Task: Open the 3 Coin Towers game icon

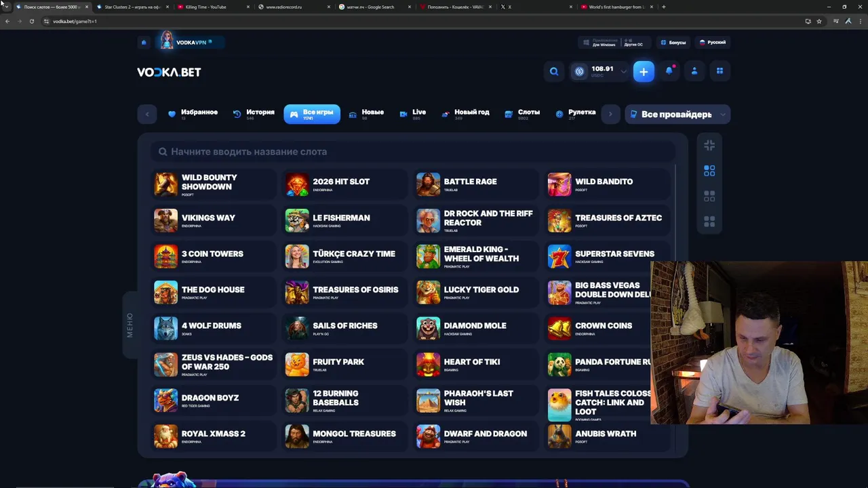Action: [165, 256]
